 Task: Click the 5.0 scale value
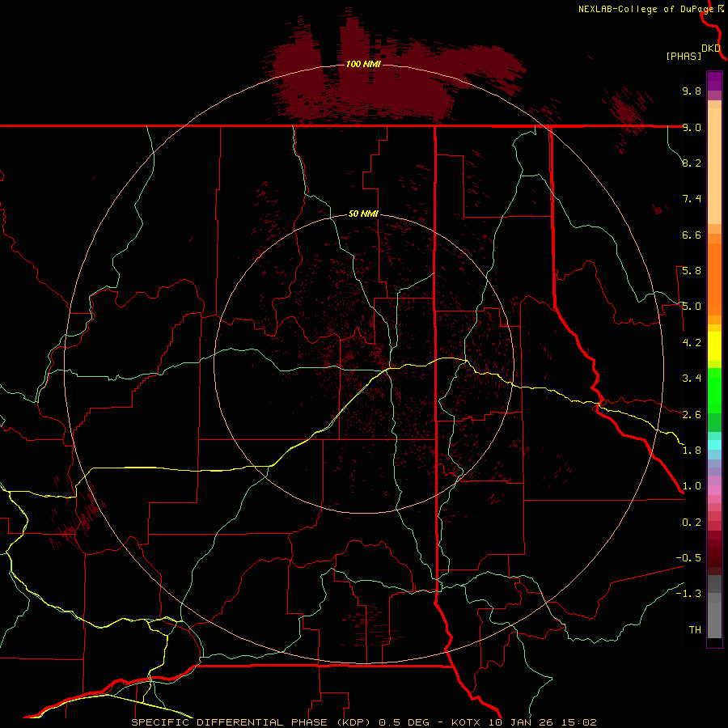[x=692, y=307]
